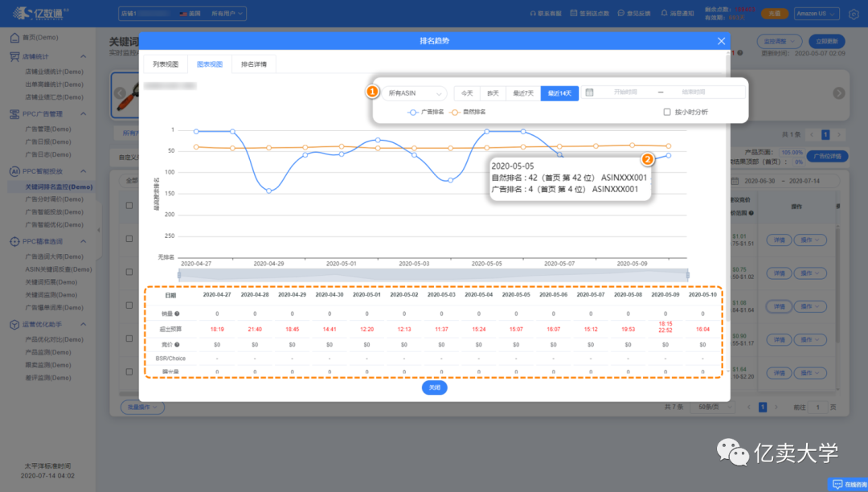The image size is (868, 492).
Task: Open 联系客服 headset icon in top bar
Action: point(533,14)
